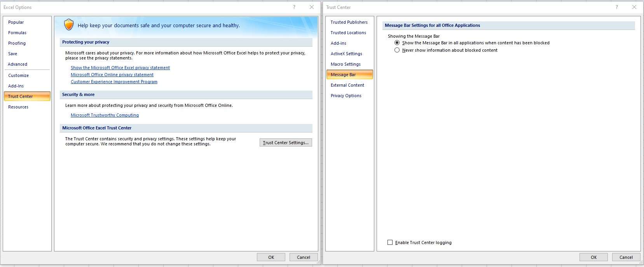Screen dimensions: 644x267
Task: Open the Microsoft Office Excel privacy statement link
Action: coord(120,68)
